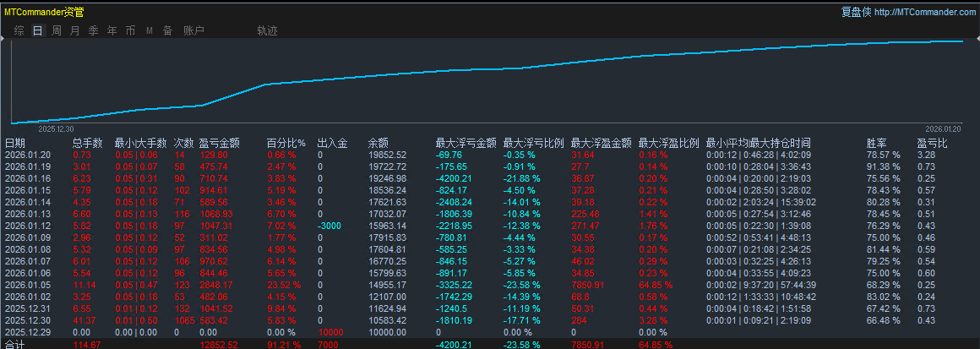This screenshot has width=980, height=349.
Task: Click the 百分比% column header
Action: tap(286, 143)
